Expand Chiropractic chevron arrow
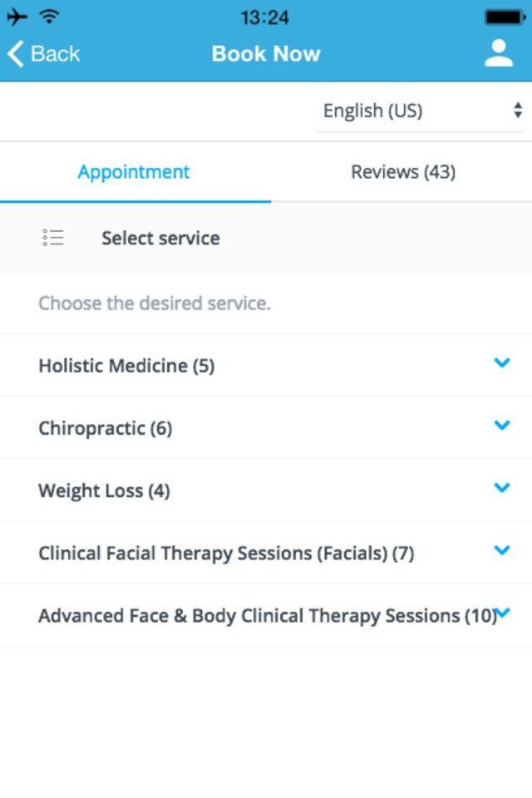 (x=501, y=426)
